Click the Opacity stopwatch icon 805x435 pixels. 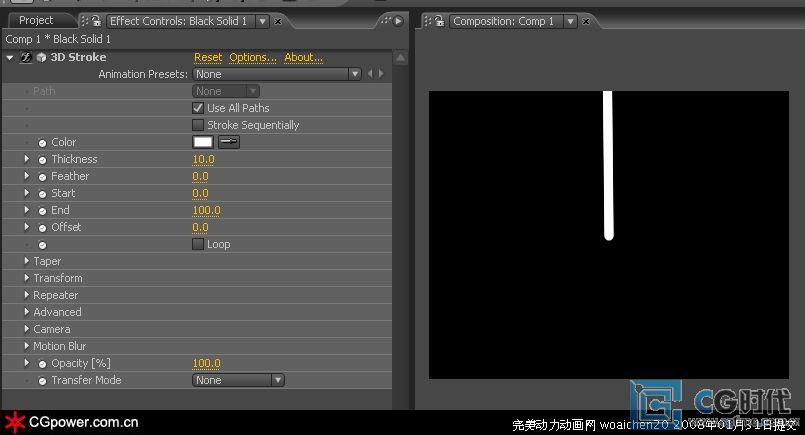pyautogui.click(x=42, y=364)
